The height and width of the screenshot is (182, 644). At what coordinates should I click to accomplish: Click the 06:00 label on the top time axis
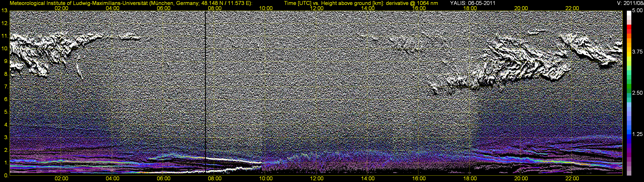(x=164, y=8)
